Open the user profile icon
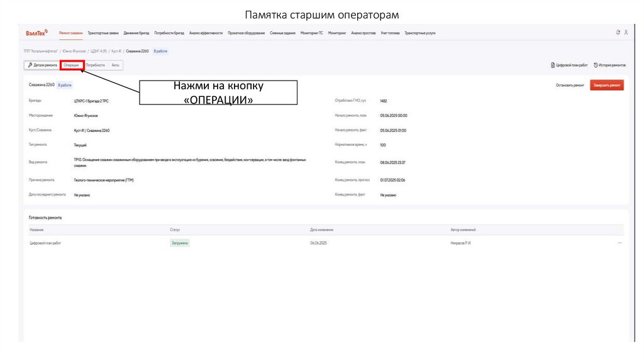Viewport: 644px width, 361px height. [x=626, y=33]
